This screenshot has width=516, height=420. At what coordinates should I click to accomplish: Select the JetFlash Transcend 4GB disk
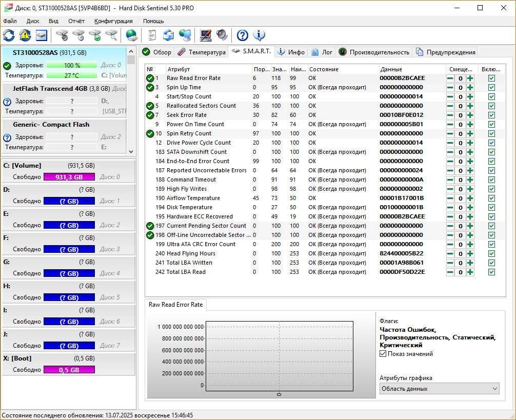[x=65, y=100]
